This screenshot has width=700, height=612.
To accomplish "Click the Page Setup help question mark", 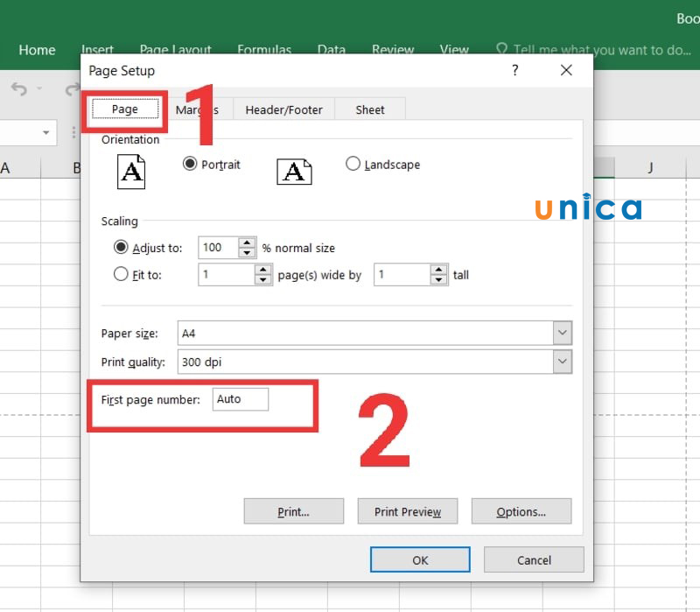I will [515, 70].
